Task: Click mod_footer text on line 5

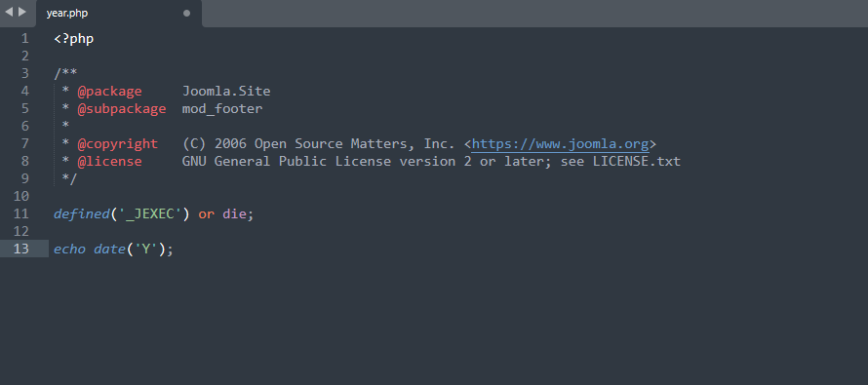Action: pyautogui.click(x=222, y=109)
